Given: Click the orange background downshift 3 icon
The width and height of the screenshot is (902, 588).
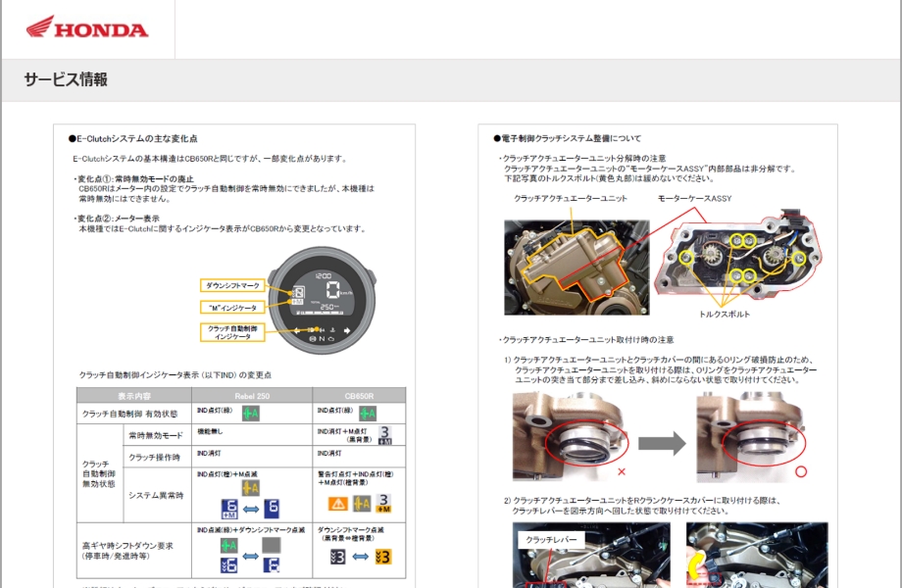Looking at the screenshot, I should pos(382,557).
